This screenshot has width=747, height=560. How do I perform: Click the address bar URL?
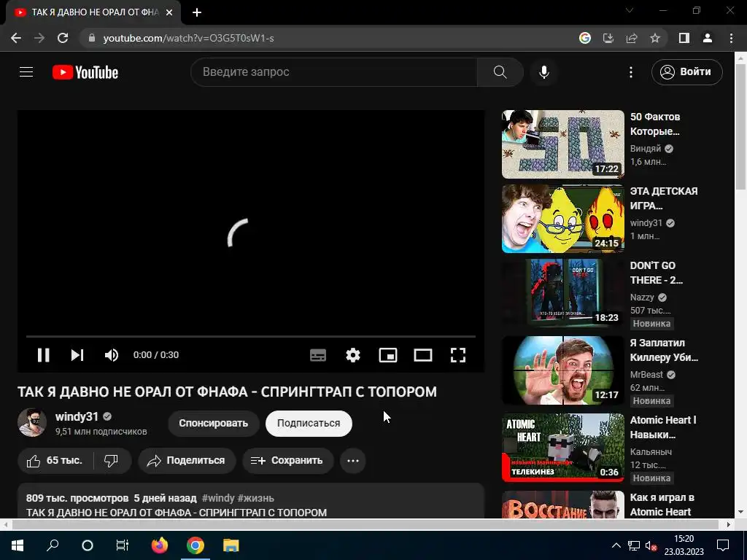click(x=188, y=38)
